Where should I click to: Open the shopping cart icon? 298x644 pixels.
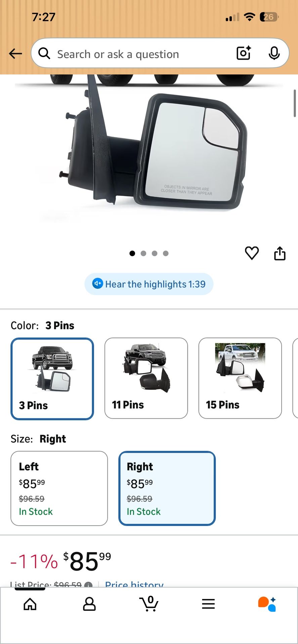(149, 603)
